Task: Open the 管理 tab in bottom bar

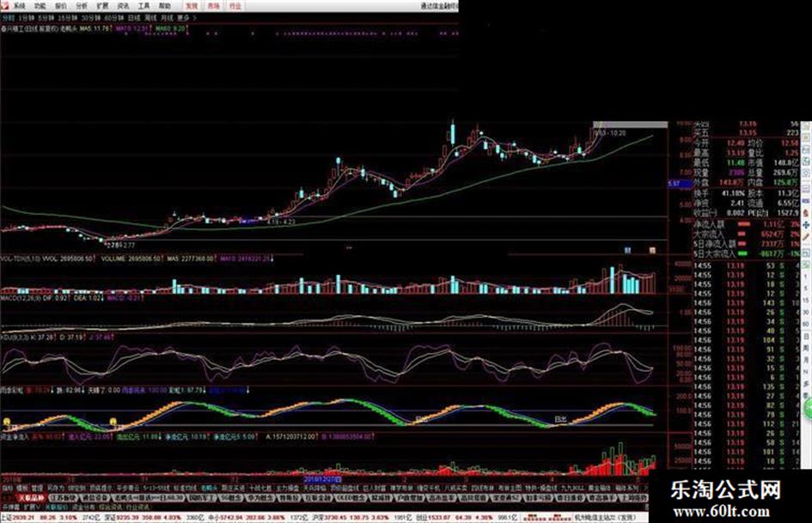Action: click(36, 488)
